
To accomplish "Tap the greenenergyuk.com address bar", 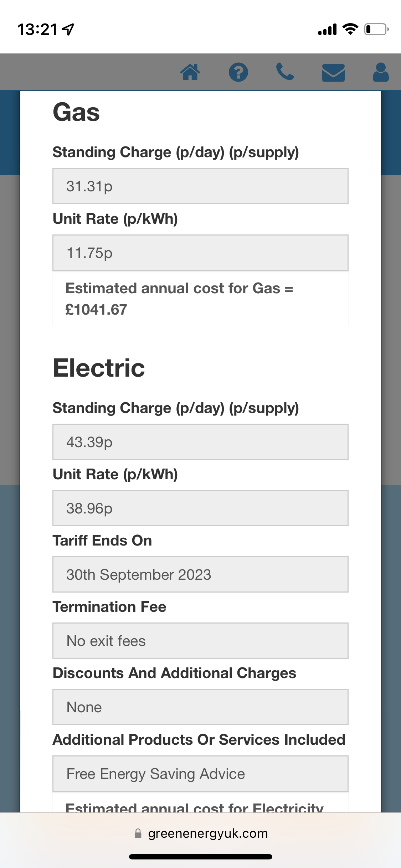I will 207,833.
